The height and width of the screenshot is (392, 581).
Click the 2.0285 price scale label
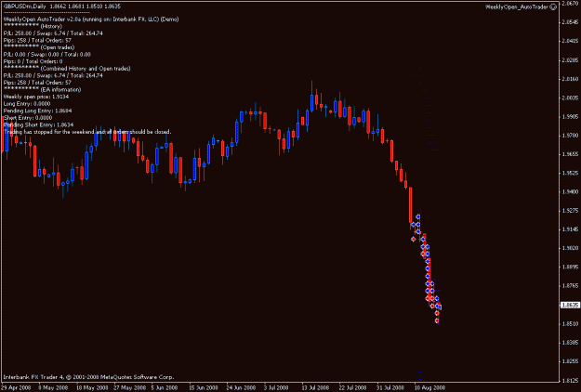570,60
